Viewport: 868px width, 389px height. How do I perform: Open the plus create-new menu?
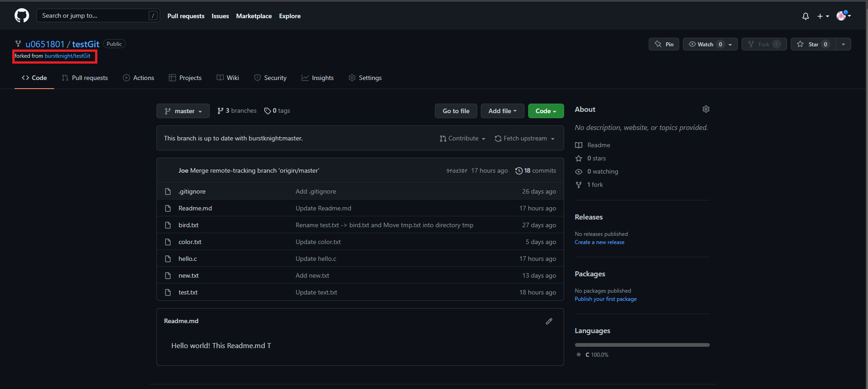823,16
